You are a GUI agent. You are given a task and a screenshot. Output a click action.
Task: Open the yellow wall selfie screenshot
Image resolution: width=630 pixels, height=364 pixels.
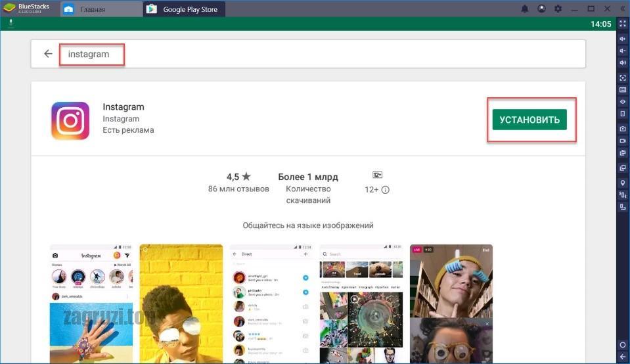[181, 304]
